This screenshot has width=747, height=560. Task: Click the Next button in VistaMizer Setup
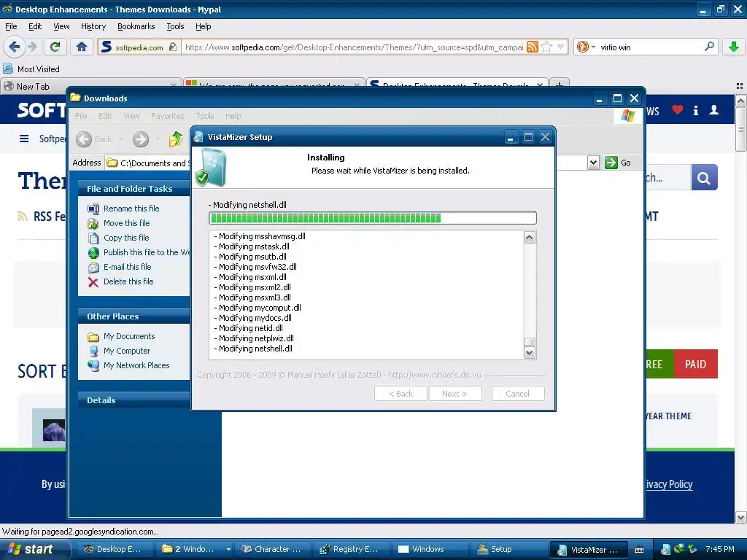click(454, 393)
